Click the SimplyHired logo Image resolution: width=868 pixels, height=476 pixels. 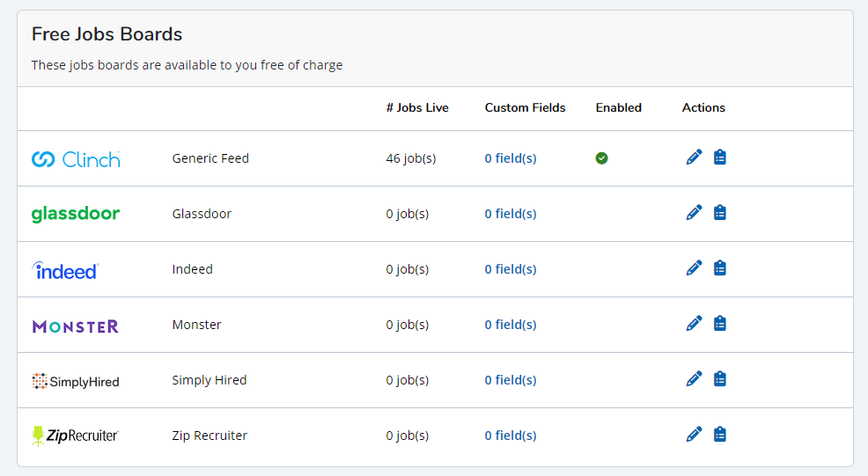point(76,381)
